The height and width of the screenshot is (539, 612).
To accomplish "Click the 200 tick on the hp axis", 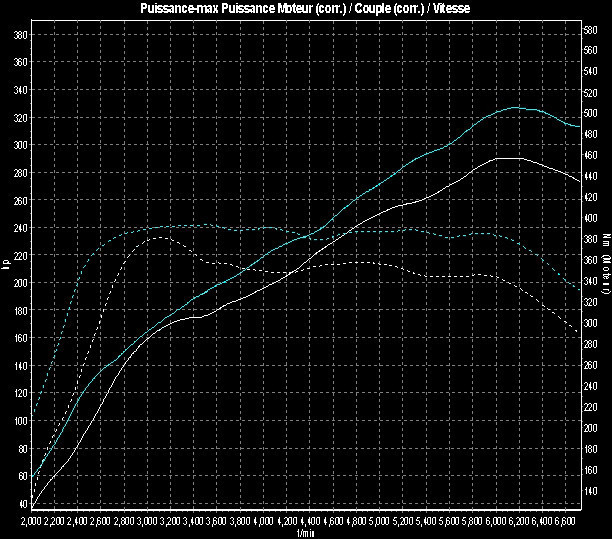I will [20, 283].
